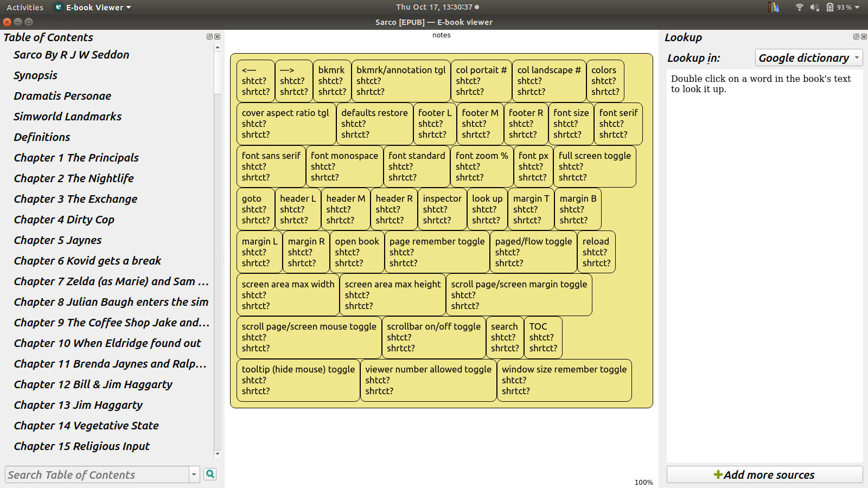Open Chapter 7 Zelda (as Marie) and Sam
Viewport: 868px width, 488px height.
point(111,281)
